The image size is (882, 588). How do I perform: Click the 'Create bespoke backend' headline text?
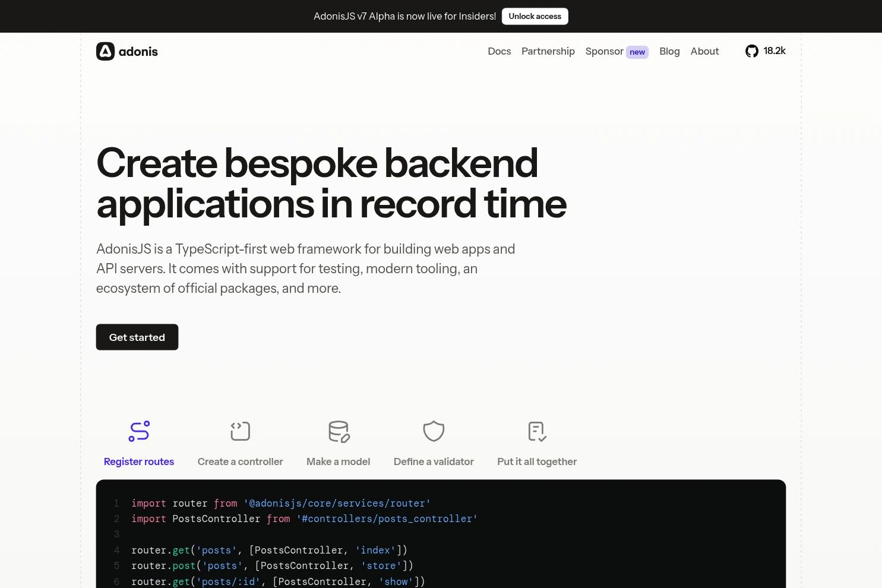[317, 163]
